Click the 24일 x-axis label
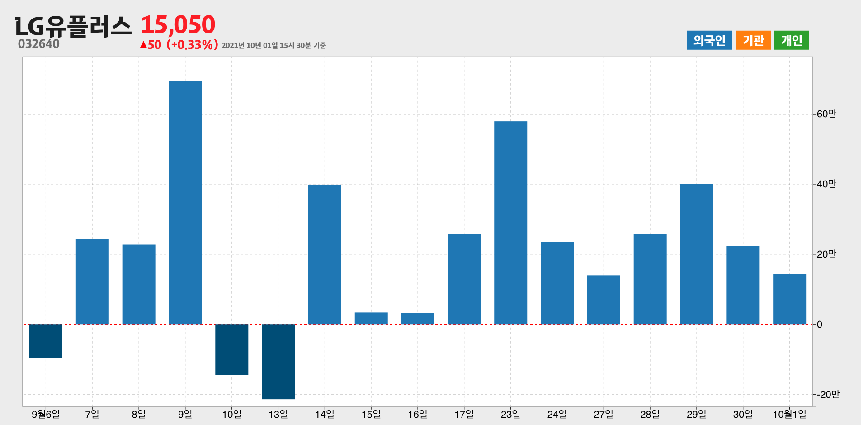This screenshot has height=425, width=868. (x=557, y=414)
